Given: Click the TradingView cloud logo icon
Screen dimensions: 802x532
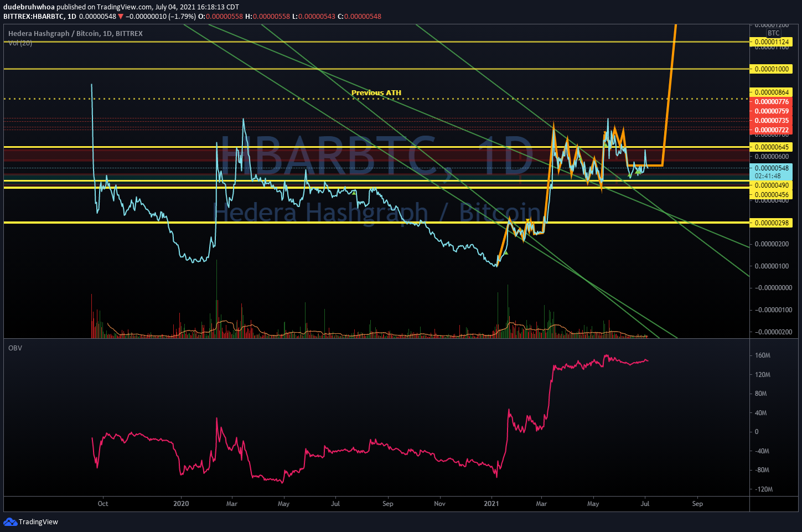Looking at the screenshot, I should (x=10, y=521).
